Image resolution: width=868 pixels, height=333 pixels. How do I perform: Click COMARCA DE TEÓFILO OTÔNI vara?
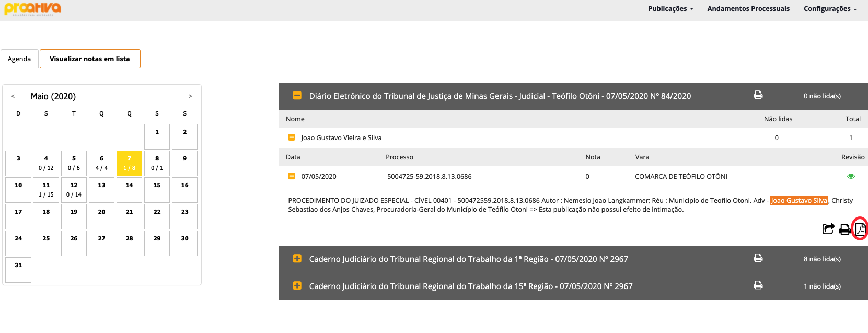tap(681, 177)
